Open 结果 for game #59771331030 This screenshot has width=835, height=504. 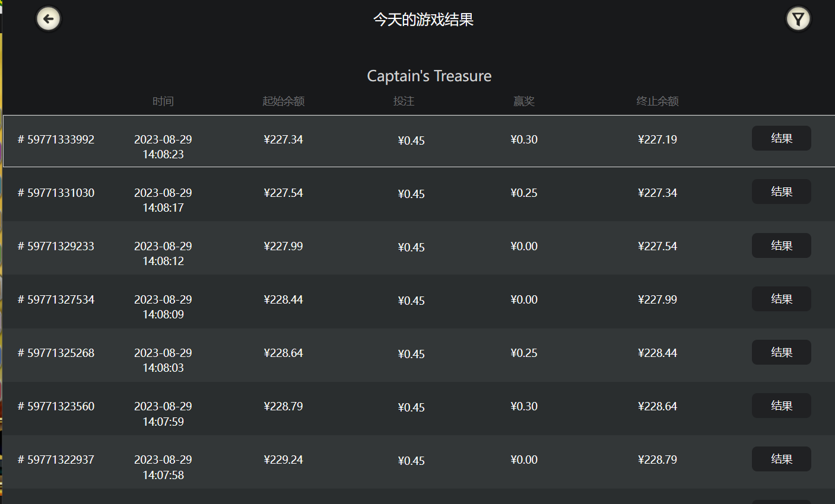[x=781, y=192]
